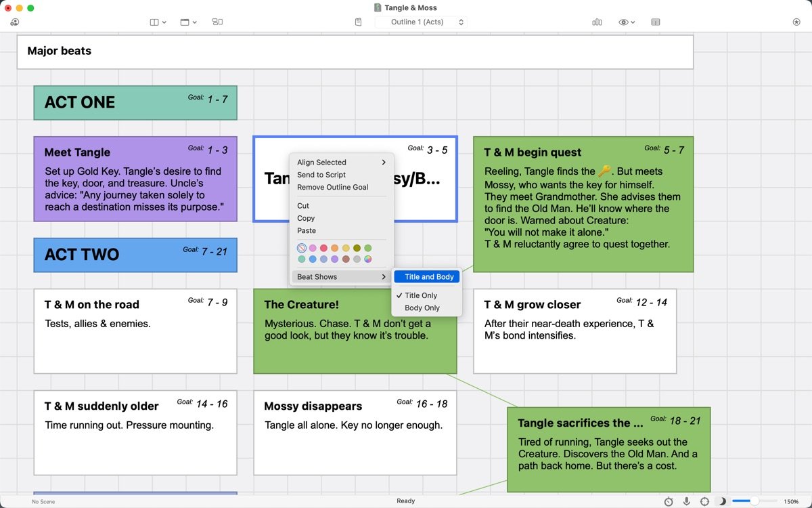Pick the red color swatch

coord(323,249)
